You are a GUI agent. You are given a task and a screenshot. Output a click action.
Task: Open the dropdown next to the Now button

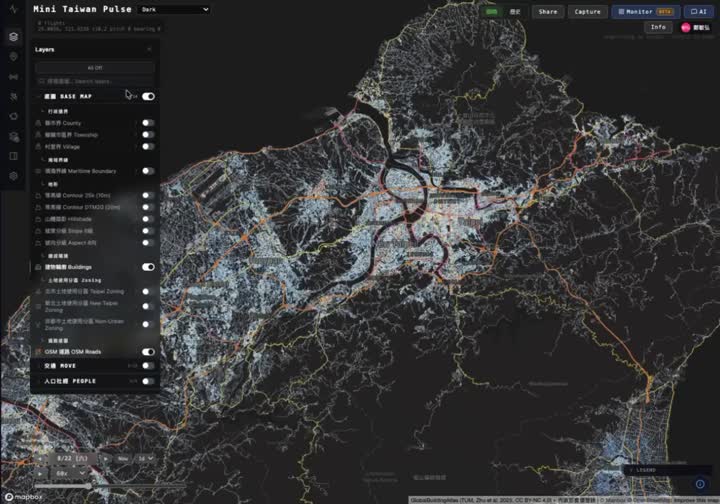tap(145, 459)
